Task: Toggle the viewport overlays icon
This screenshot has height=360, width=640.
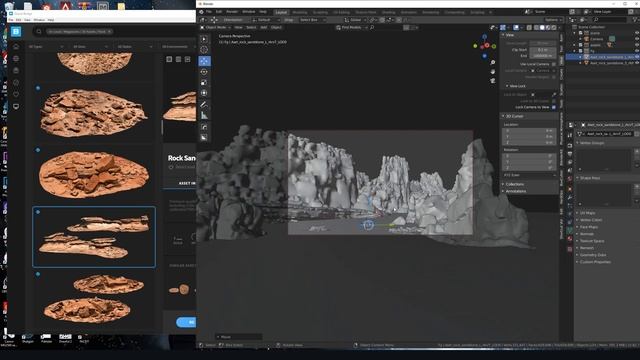Action: click(516, 27)
